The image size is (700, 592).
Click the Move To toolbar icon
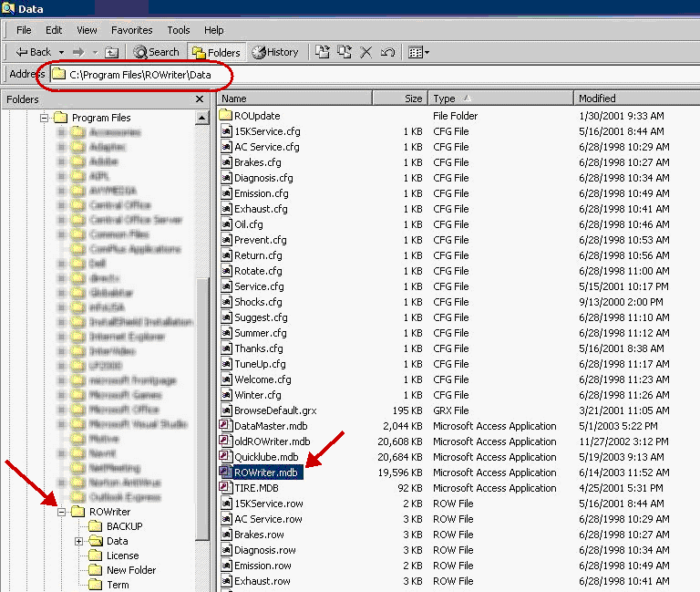coord(323,52)
